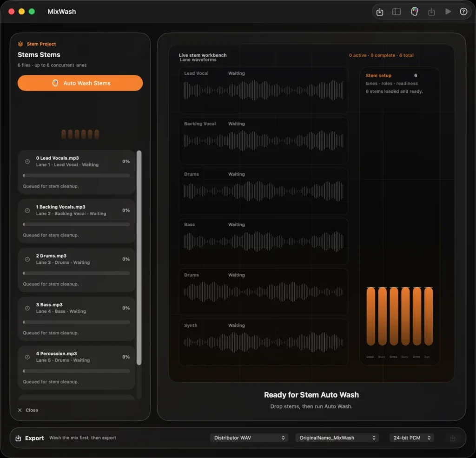Viewport: 476px width, 458px height.
Task: Click the '4 Percussion.mp3' file name
Action: [56, 353]
